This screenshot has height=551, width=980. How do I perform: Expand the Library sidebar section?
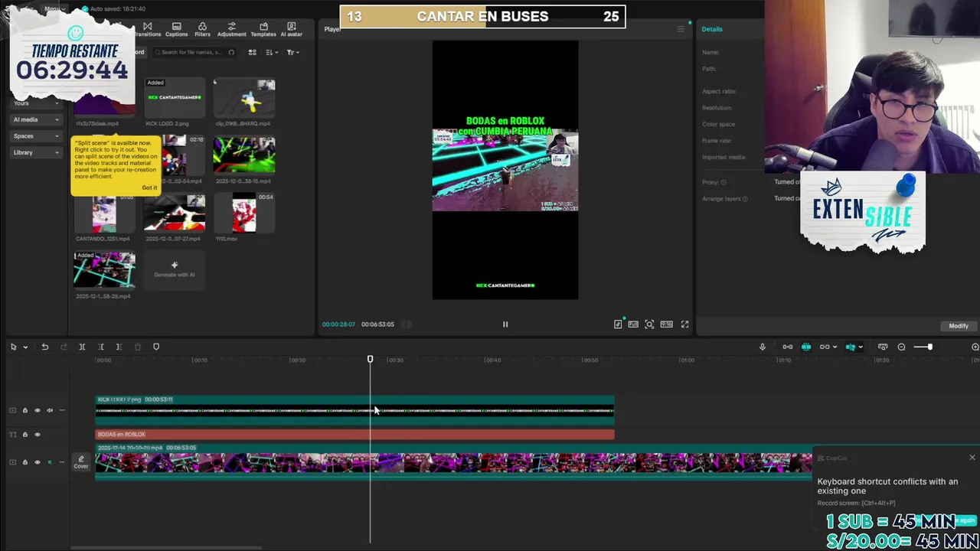(x=36, y=152)
